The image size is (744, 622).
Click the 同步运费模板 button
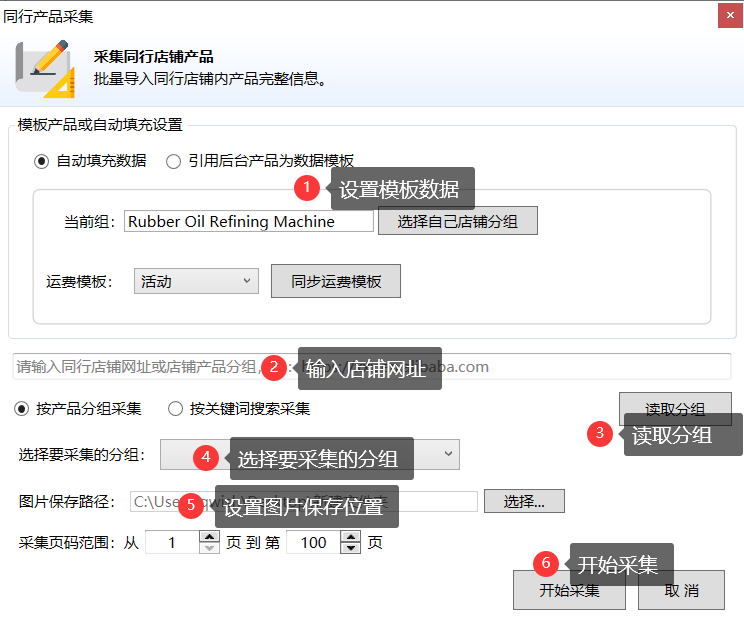click(336, 282)
